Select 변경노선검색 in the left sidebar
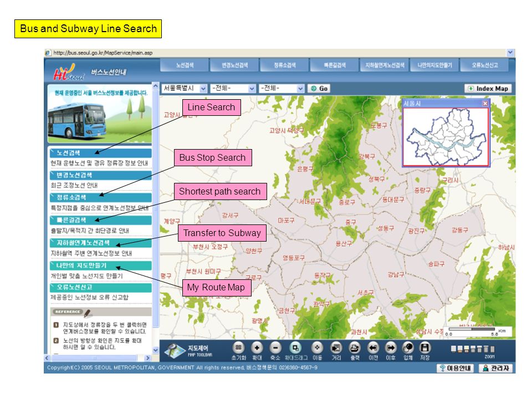The image size is (532, 399). point(100,175)
